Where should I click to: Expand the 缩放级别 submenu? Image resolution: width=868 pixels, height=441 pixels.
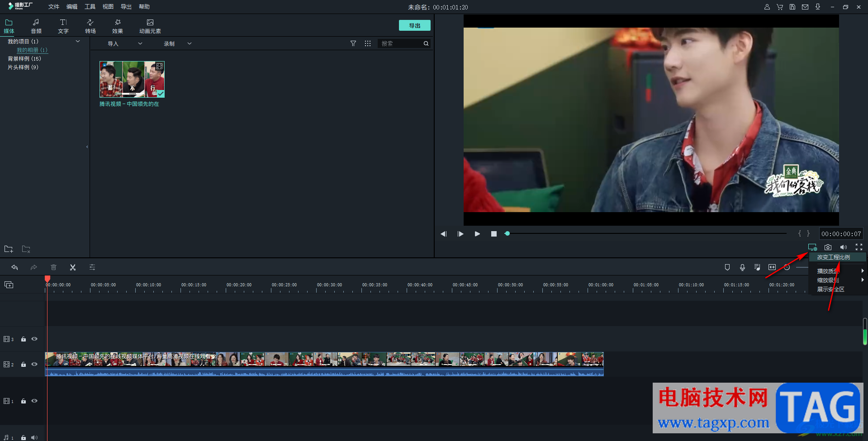(837, 280)
